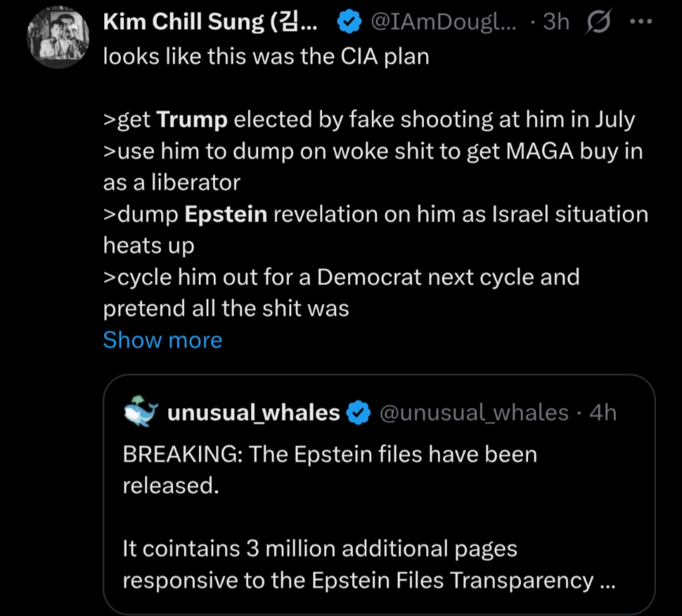Click the unusual_whales whale avatar icon
This screenshot has width=682, height=616.
coord(141,412)
